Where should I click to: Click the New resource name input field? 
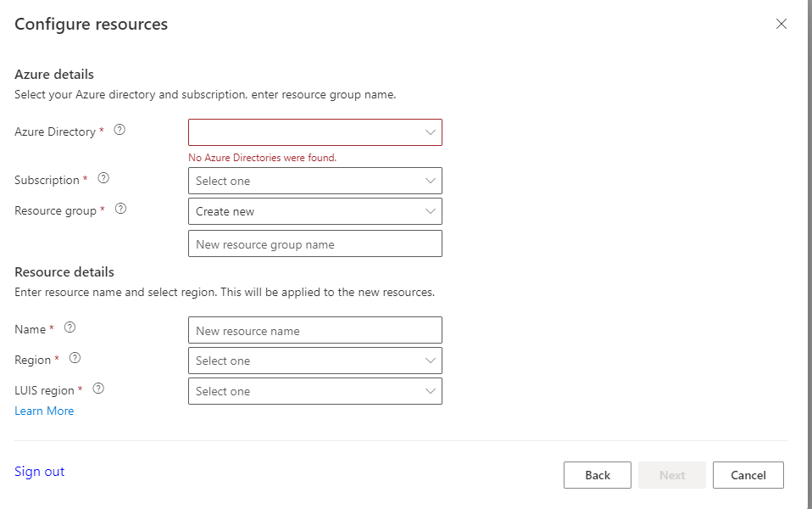pos(314,330)
